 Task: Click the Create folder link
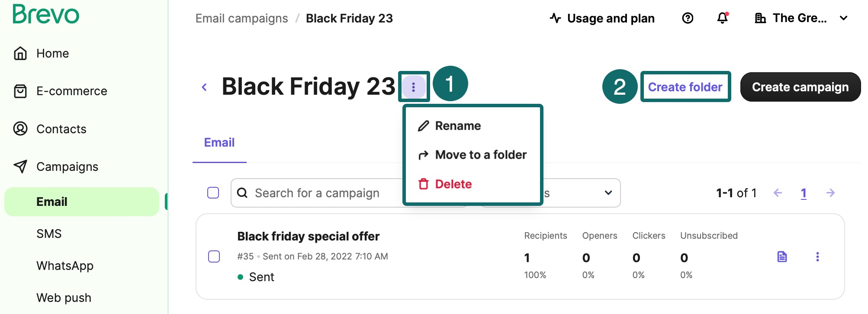(685, 87)
